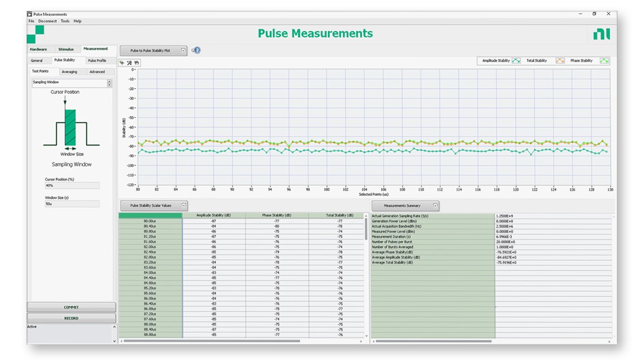Click the NI logo at top right
The width and height of the screenshot is (644, 362).
(602, 34)
